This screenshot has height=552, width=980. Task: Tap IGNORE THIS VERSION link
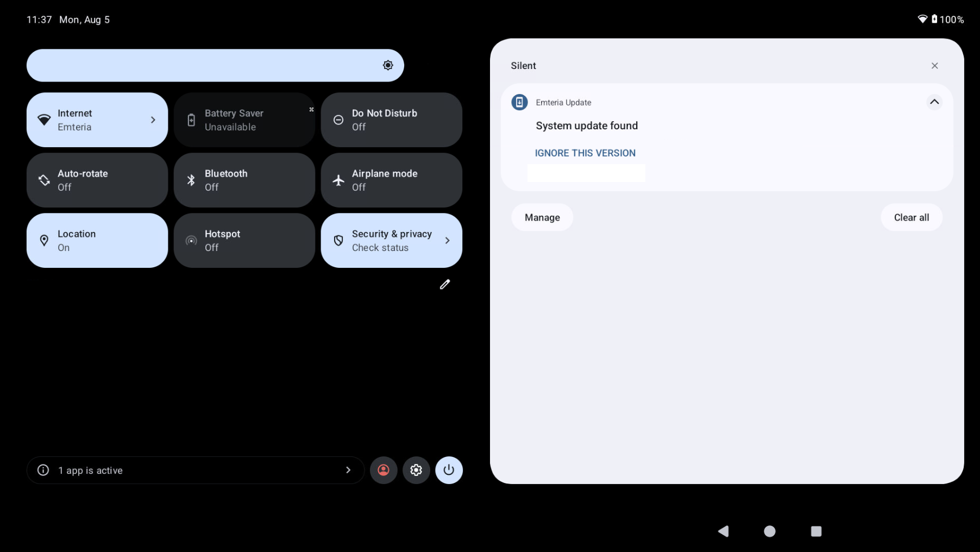click(x=585, y=153)
